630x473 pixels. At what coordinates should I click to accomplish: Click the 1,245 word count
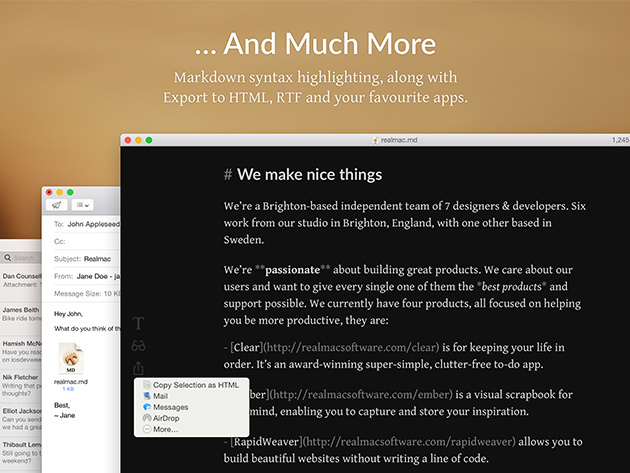click(x=620, y=140)
